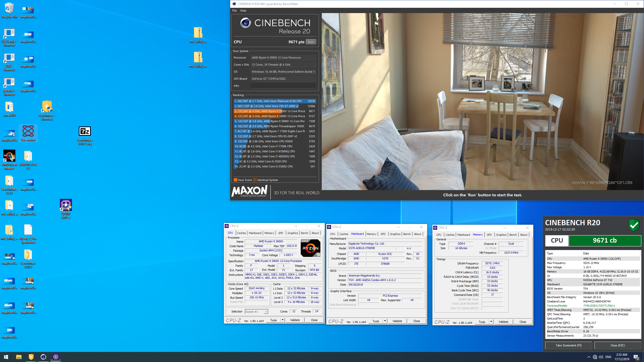
Task: Open Graphics tab in third CPU-Z window
Action: coord(501,235)
